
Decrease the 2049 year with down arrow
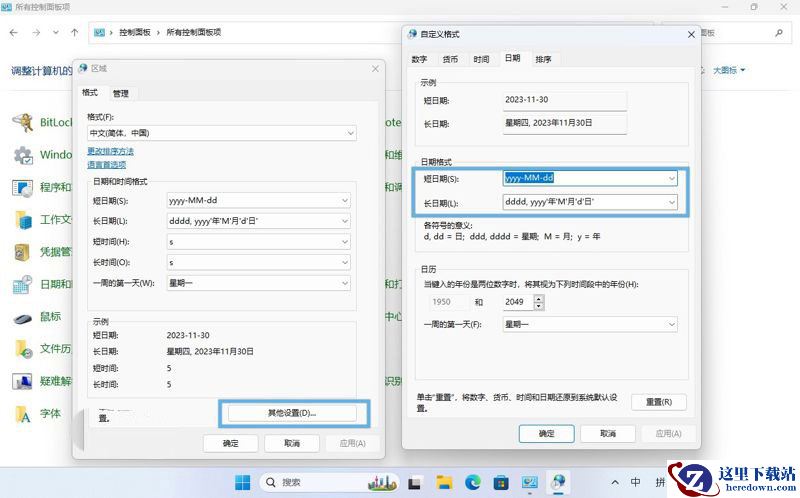(539, 306)
